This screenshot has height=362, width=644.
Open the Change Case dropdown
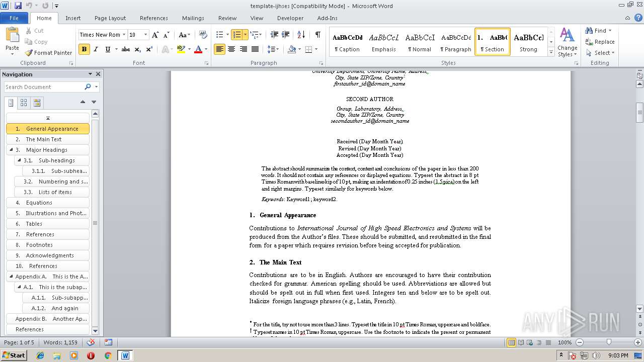184,35
